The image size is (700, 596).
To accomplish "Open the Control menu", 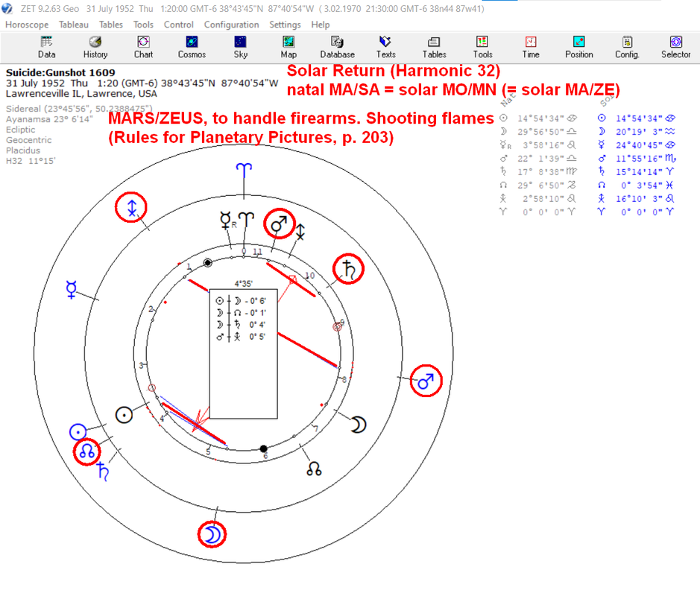I will click(179, 25).
